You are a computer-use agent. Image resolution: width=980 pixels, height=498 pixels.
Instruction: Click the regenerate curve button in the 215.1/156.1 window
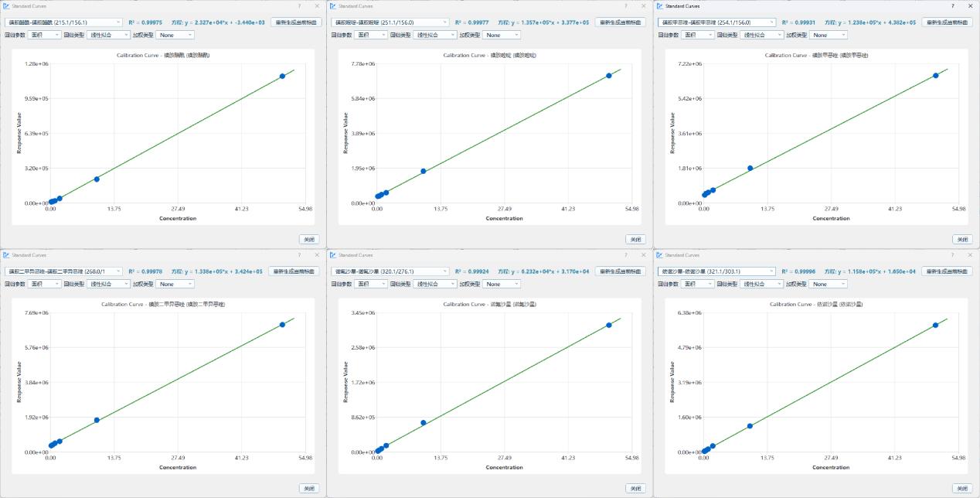(295, 22)
